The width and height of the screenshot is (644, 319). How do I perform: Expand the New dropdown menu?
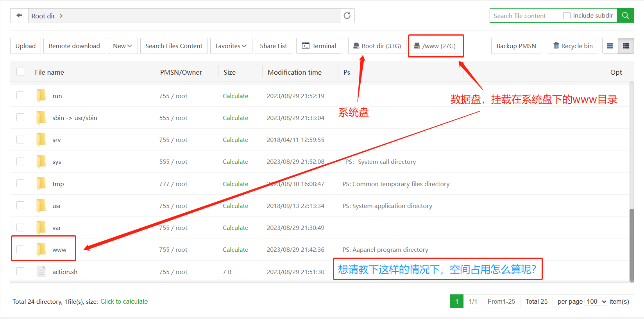coord(122,46)
